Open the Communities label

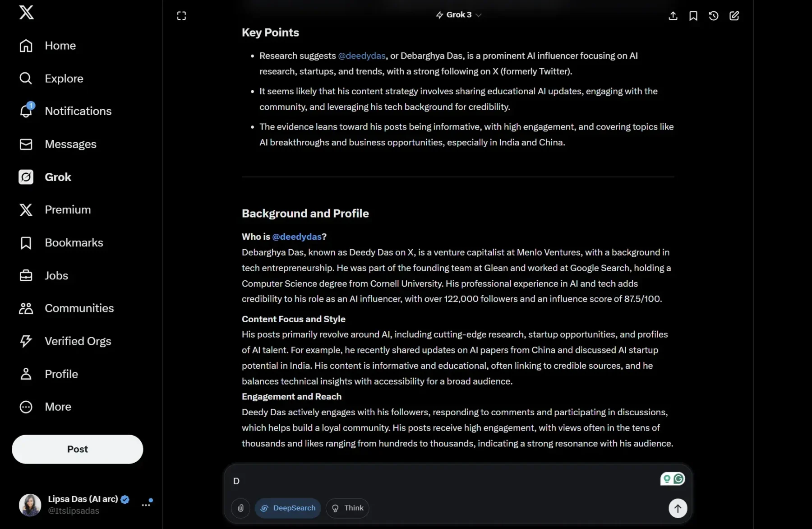click(79, 308)
